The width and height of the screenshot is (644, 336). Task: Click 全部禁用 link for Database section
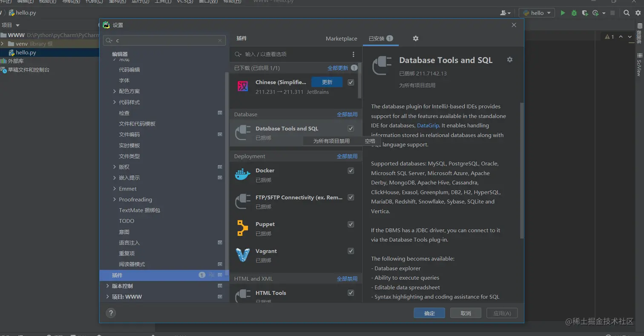347,114
